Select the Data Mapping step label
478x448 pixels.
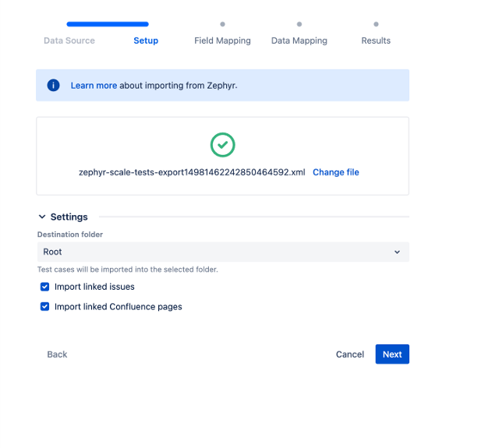pyautogui.click(x=299, y=41)
